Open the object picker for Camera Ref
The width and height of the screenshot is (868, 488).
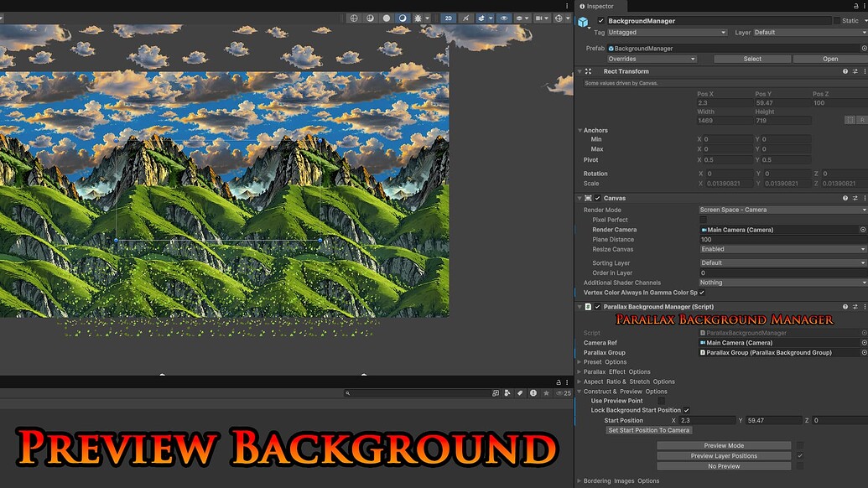click(x=863, y=342)
